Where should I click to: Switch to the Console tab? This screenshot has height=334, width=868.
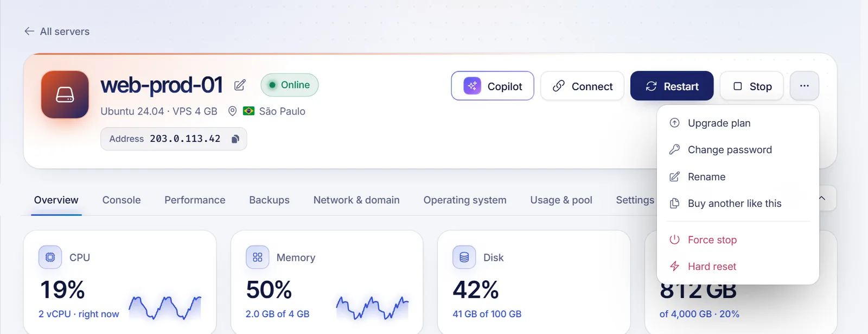[x=122, y=200]
